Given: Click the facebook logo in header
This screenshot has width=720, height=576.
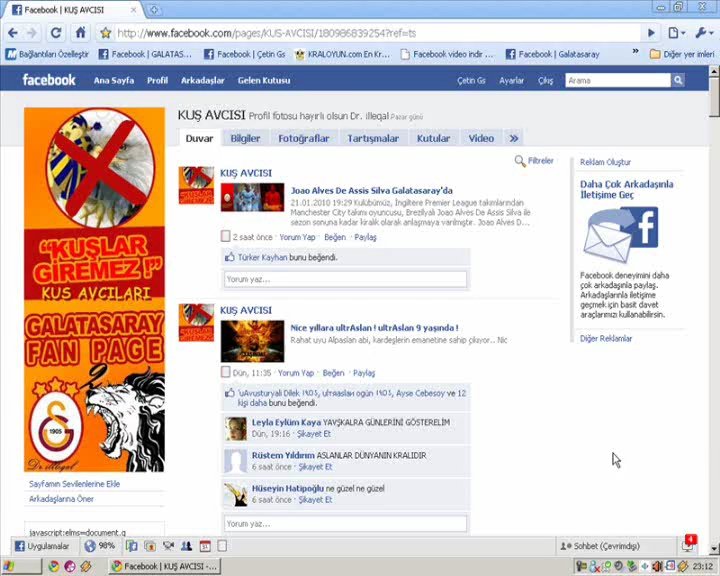Looking at the screenshot, I should coord(49,80).
